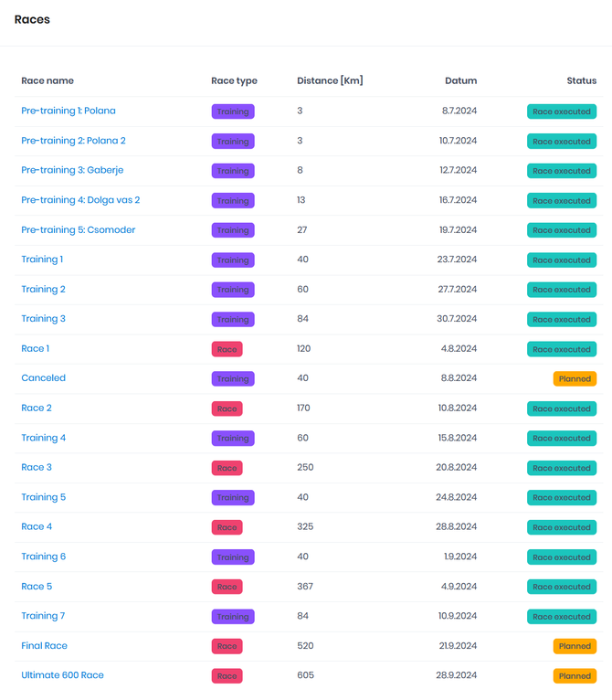This screenshot has height=700, width=612.
Task: Click the Distance [Km] column header
Action: (330, 80)
